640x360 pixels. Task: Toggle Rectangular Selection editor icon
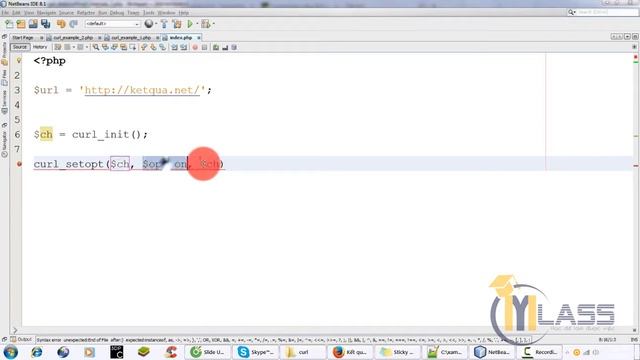click(133, 47)
